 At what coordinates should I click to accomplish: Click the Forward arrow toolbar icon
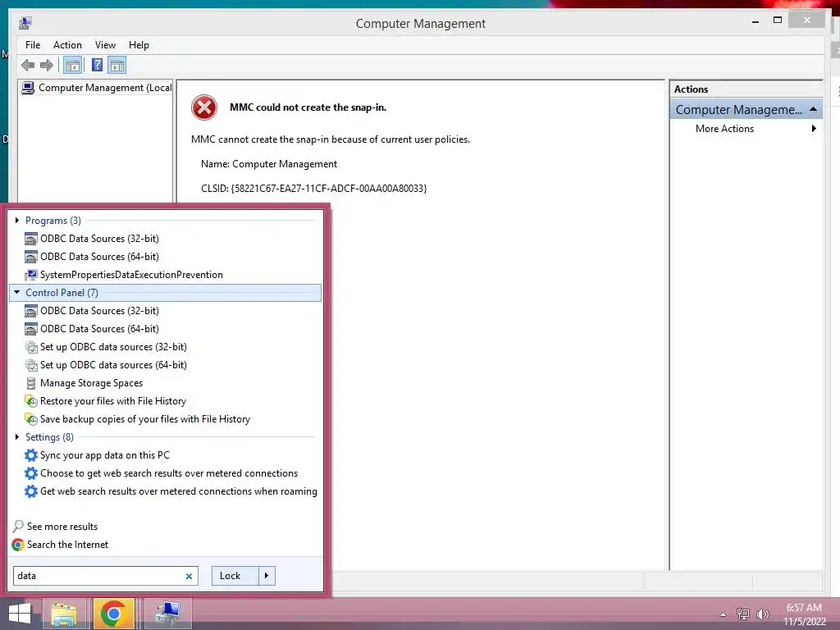click(47, 66)
